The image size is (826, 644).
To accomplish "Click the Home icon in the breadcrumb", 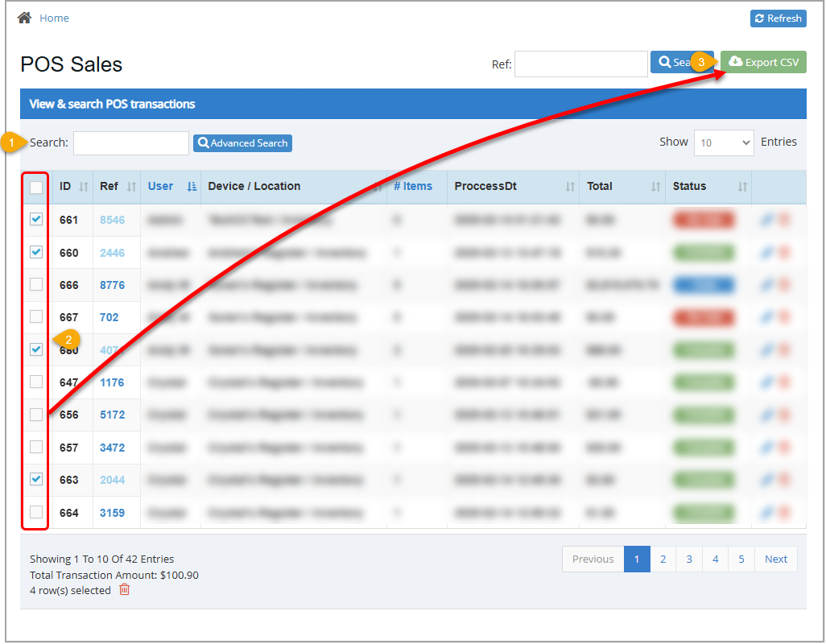I will (x=23, y=17).
